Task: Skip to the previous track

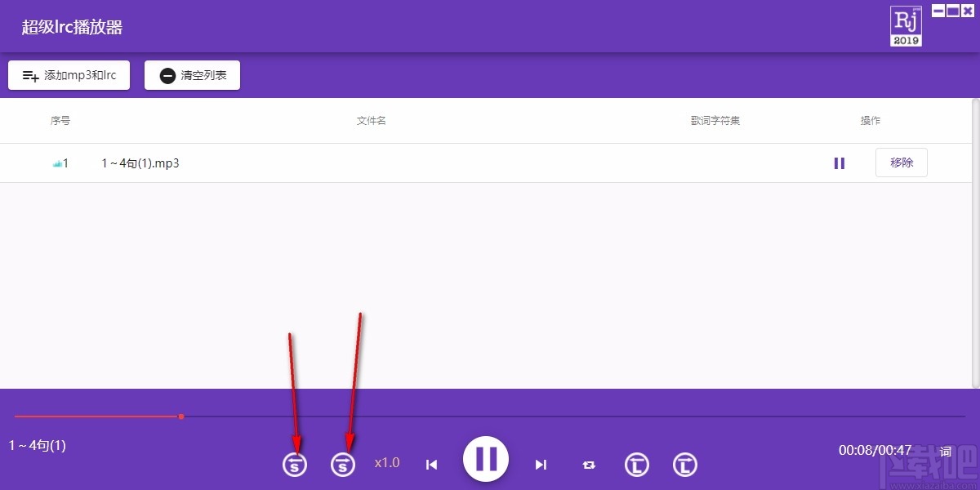Action: tap(432, 465)
